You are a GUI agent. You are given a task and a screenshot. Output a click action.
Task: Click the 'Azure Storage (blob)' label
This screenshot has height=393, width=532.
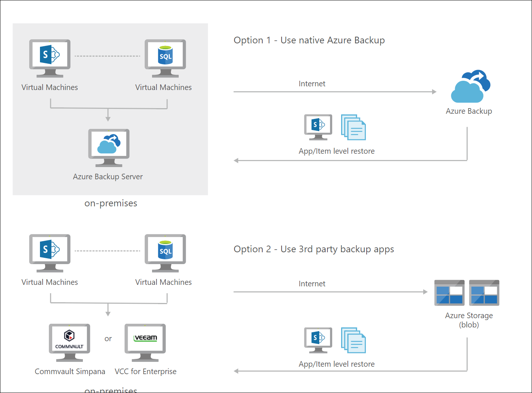click(469, 320)
